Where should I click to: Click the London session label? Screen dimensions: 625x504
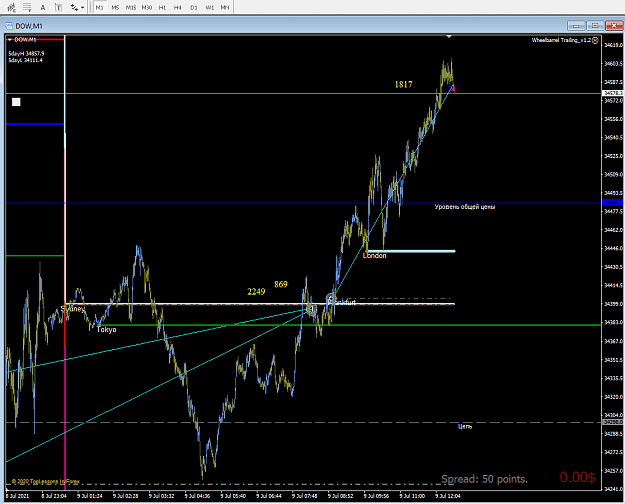point(375,256)
